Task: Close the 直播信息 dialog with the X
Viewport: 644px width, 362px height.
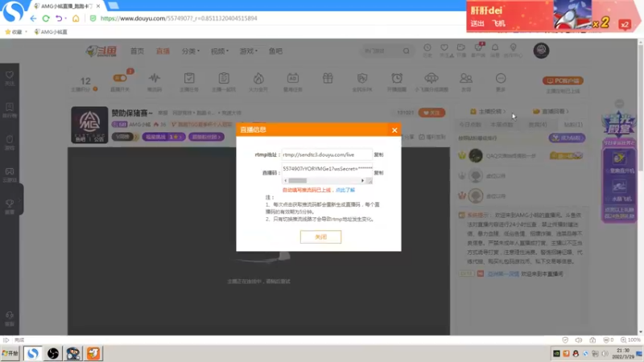Action: (x=394, y=130)
